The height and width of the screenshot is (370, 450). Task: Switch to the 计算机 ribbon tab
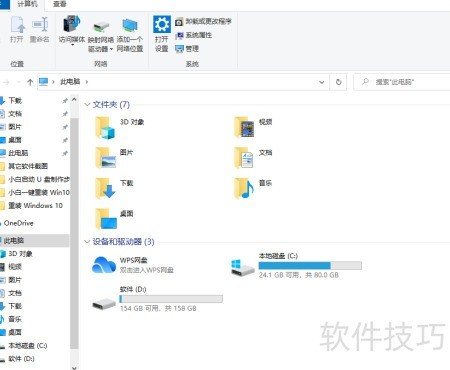[27, 4]
